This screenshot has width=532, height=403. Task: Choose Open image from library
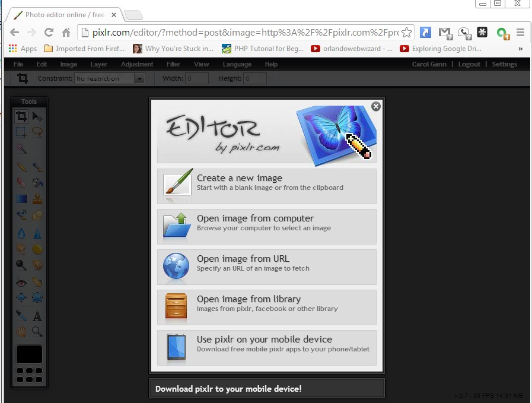267,307
